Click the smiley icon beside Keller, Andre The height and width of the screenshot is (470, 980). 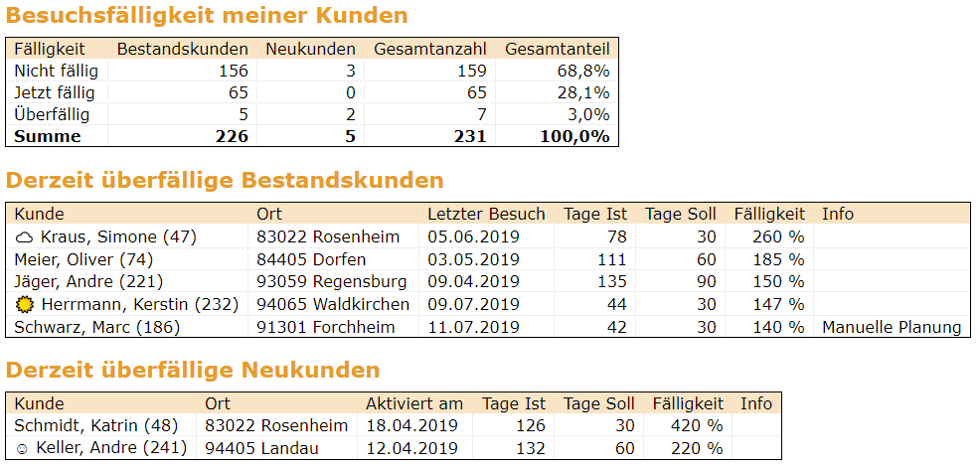point(22,448)
